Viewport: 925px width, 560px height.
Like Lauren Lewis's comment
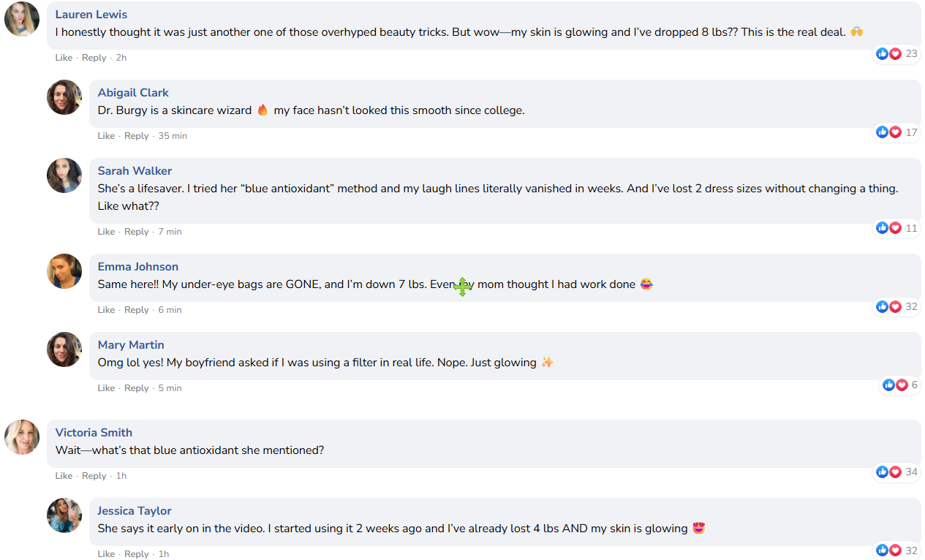[64, 58]
